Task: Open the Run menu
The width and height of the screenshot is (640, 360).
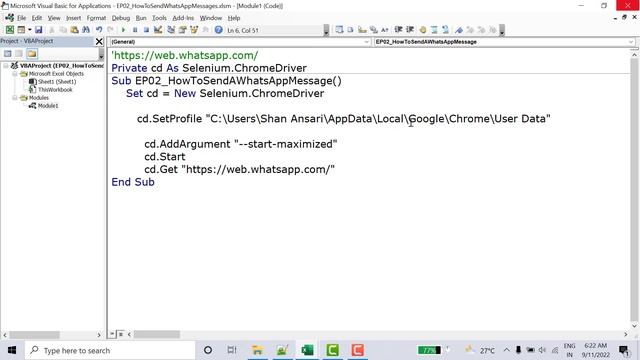Action: tap(141, 18)
